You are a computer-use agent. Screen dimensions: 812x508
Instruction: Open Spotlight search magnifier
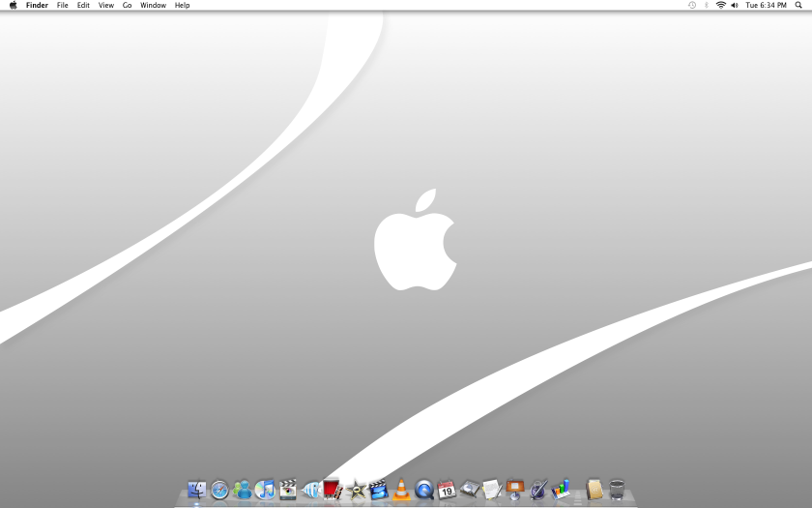[798, 5]
